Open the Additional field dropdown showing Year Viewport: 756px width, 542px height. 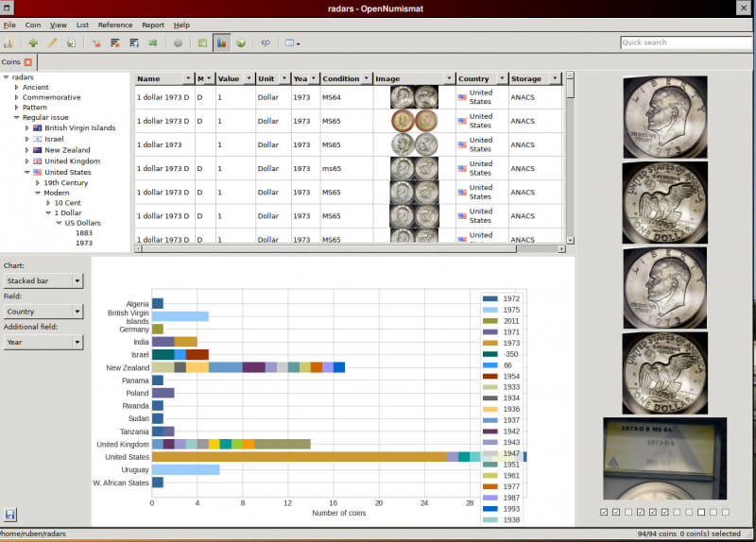(x=43, y=342)
